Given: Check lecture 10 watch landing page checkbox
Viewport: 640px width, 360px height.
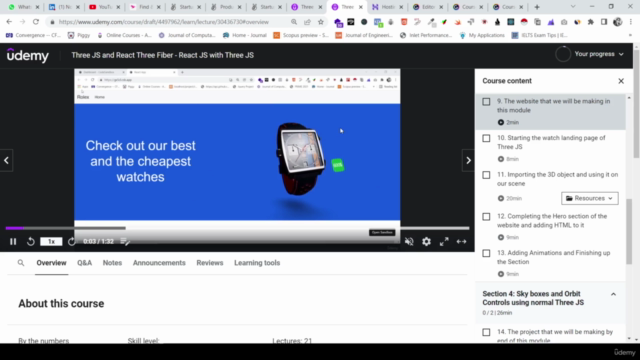Looking at the screenshot, I should pos(486,138).
